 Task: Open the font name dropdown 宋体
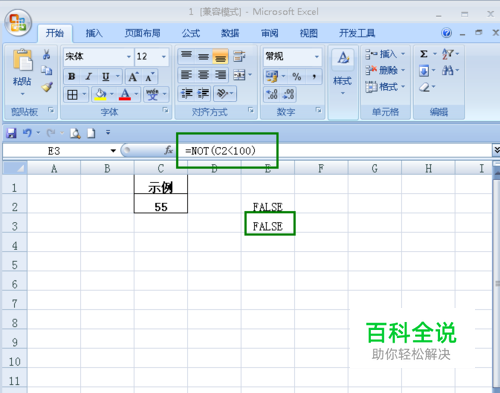point(129,56)
